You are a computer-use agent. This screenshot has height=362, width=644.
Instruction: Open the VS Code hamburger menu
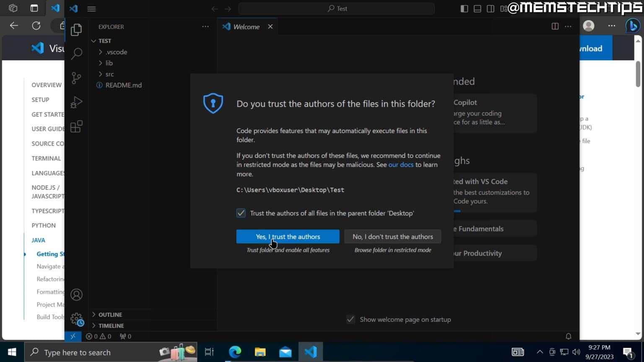91,9
